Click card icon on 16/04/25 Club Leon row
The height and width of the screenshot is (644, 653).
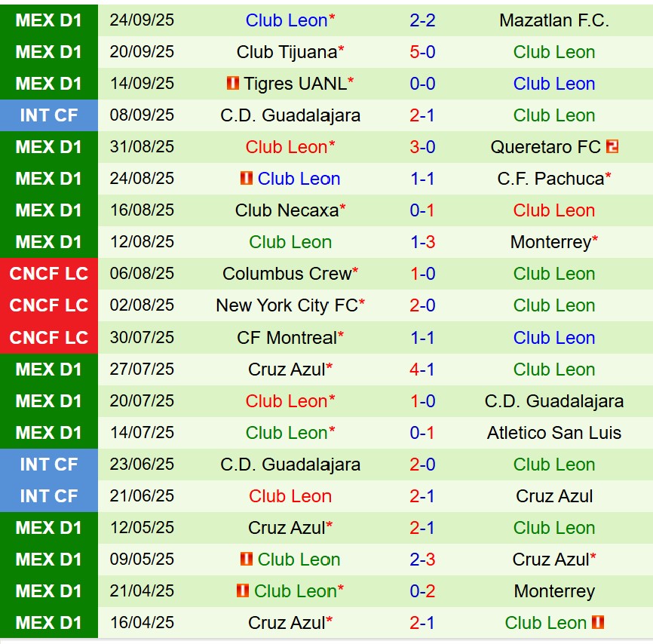tap(598, 623)
